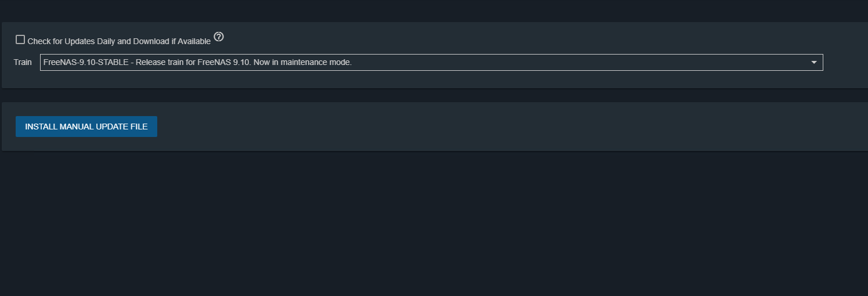Screen dimensions: 868x296
Task: Click the help question mark icon
Action: coord(219,37)
